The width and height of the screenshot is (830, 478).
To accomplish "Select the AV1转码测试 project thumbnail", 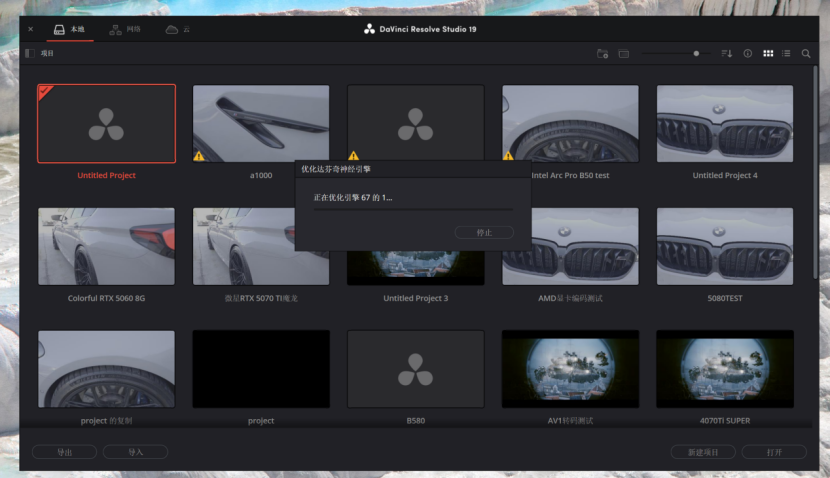I will (570, 369).
